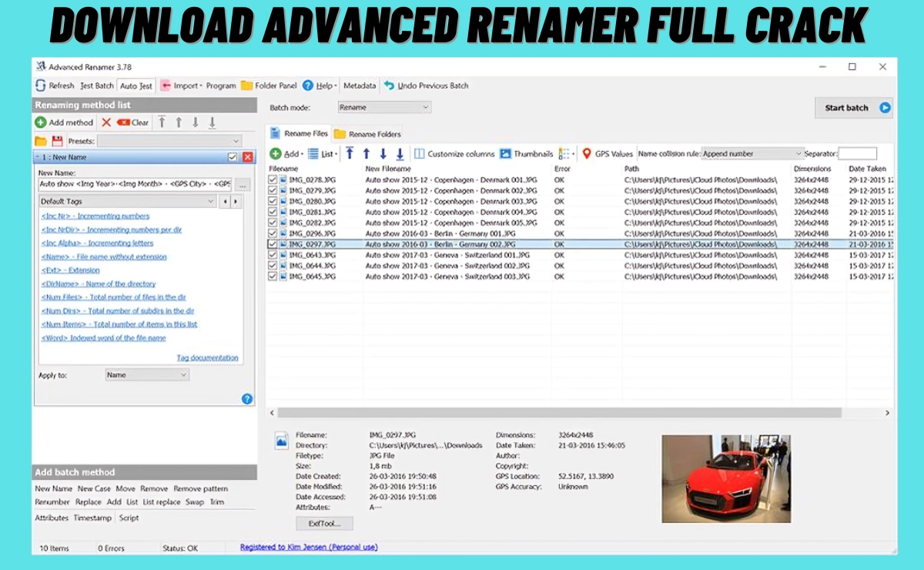The image size is (924, 570).
Task: Move selected file to top of list
Action: pyautogui.click(x=350, y=153)
